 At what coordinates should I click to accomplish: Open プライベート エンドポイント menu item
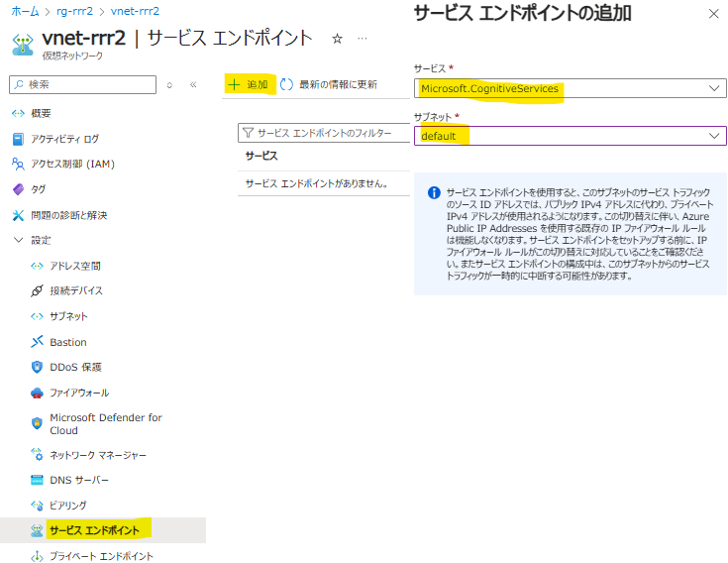pyautogui.click(x=101, y=556)
